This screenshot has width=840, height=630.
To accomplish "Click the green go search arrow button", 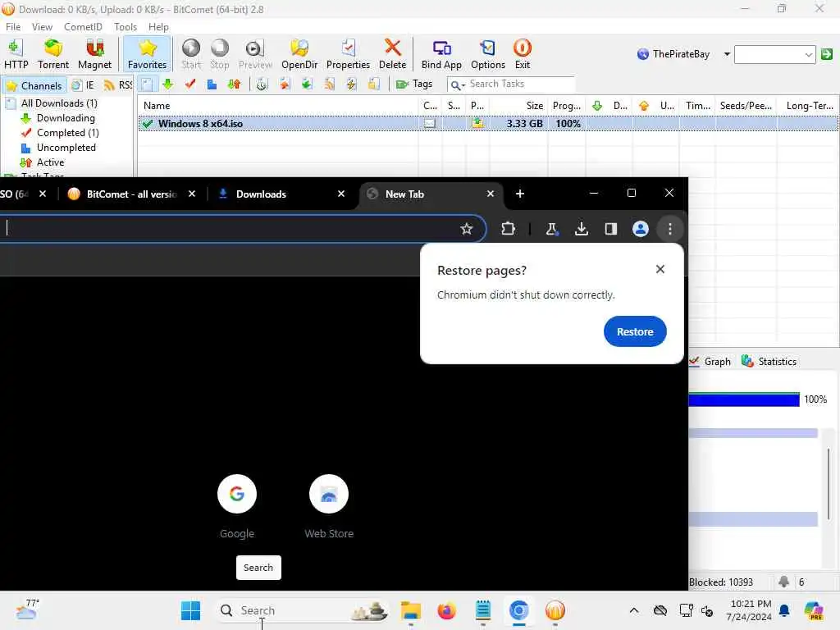I will point(827,54).
